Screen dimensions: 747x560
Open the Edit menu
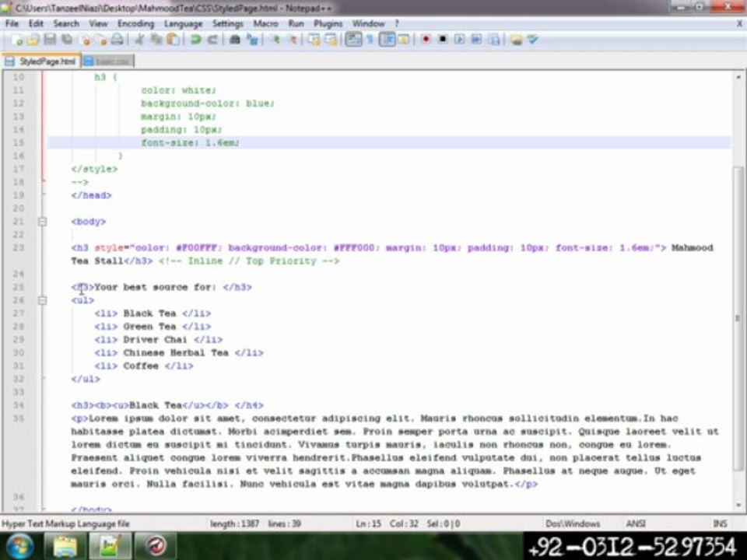click(36, 23)
